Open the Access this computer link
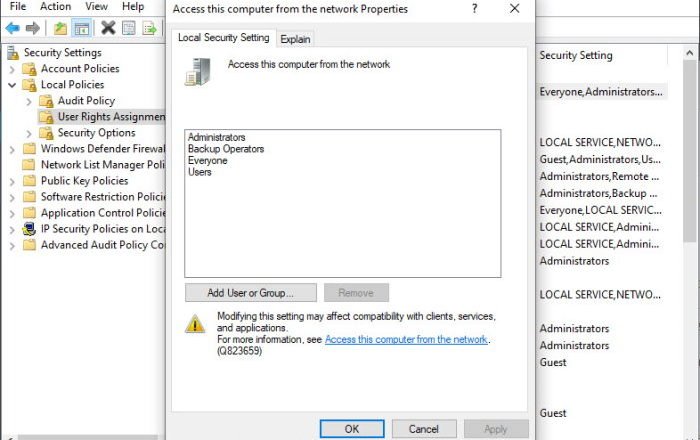The image size is (700, 440). coord(406,340)
